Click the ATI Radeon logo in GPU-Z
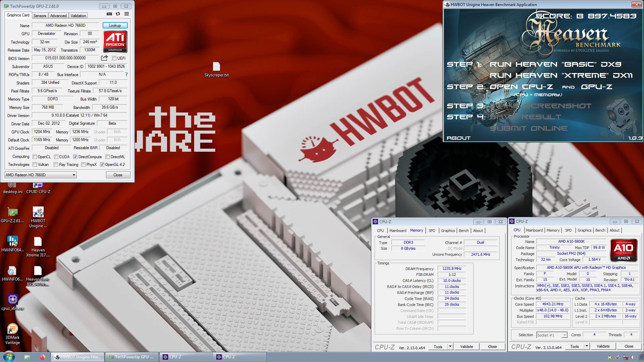The width and height of the screenshot is (644, 362). point(115,42)
